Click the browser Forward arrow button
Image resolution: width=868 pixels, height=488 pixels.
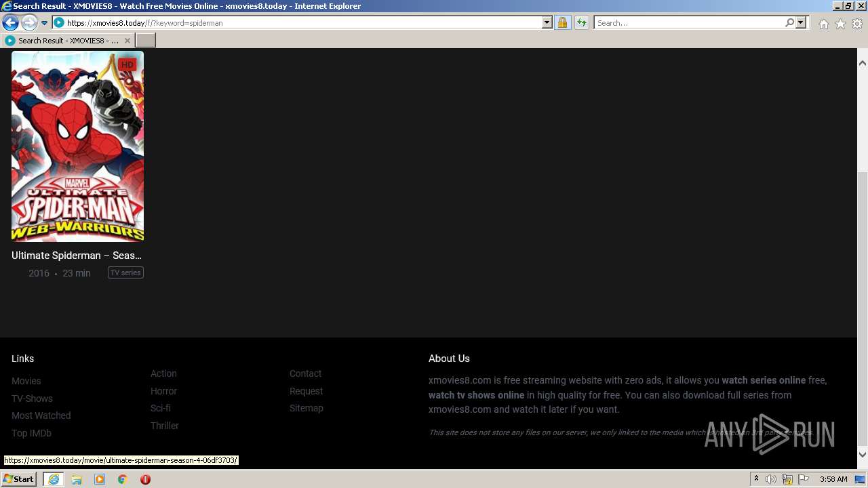click(29, 23)
